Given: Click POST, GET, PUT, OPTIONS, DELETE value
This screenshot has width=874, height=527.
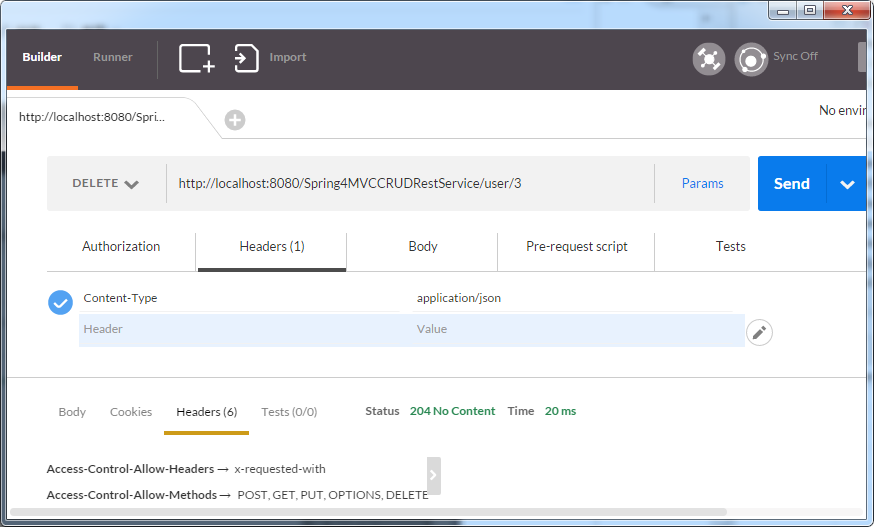Looking at the screenshot, I should click(333, 495).
